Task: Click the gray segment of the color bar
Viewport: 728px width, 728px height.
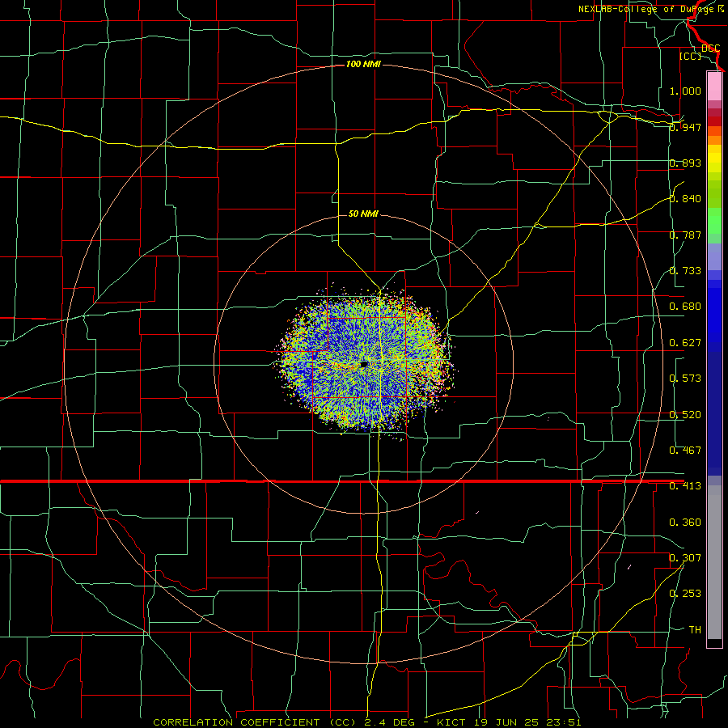Action: (714, 562)
